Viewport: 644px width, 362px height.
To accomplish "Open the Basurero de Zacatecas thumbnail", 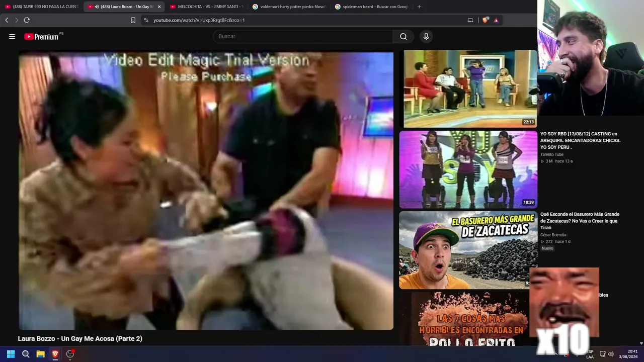I will coord(468,250).
